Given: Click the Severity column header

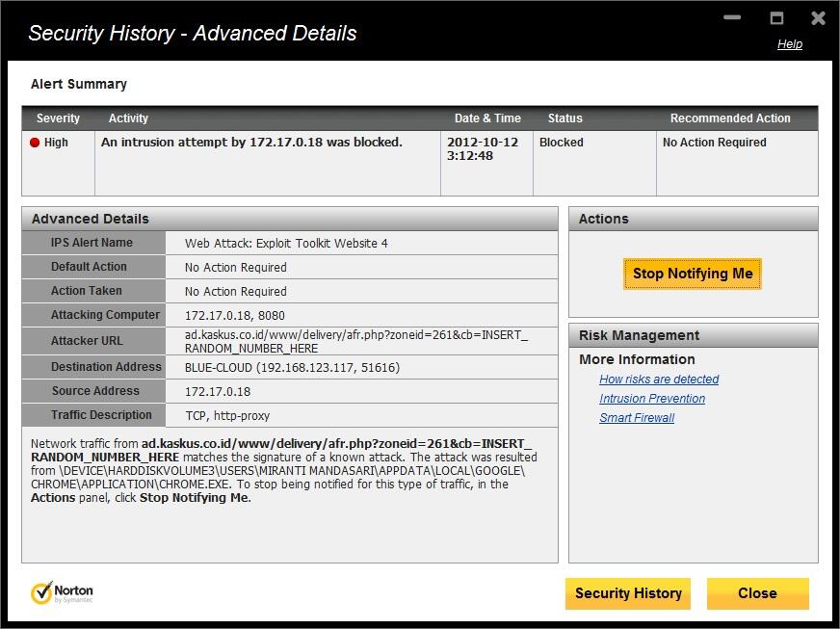Looking at the screenshot, I should click(x=58, y=118).
